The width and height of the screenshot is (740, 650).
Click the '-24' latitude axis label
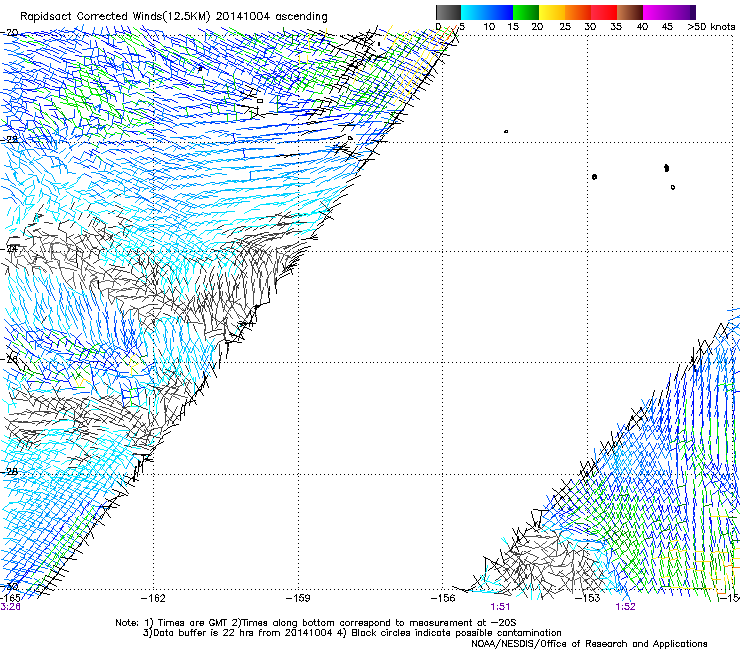pyautogui.click(x=9, y=249)
